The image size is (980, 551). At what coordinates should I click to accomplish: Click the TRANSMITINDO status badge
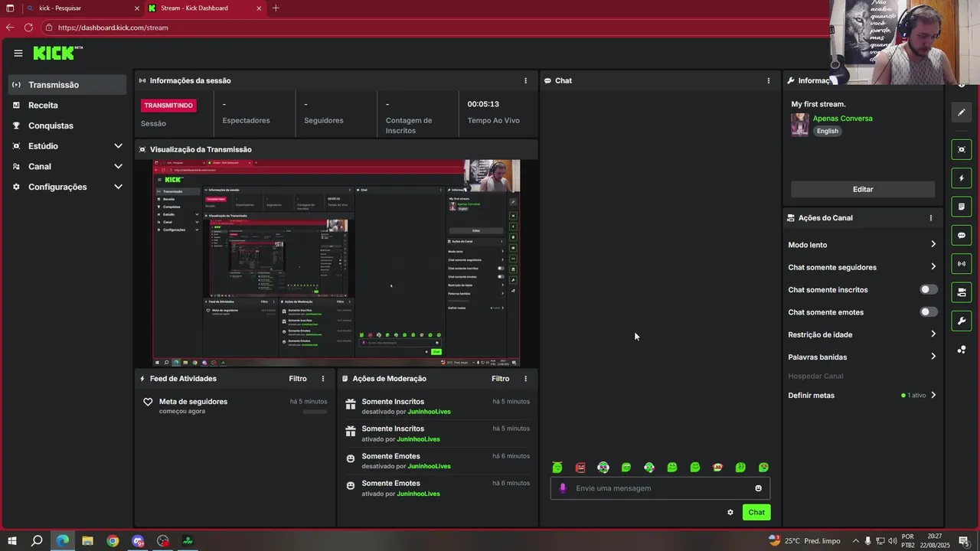coord(168,106)
